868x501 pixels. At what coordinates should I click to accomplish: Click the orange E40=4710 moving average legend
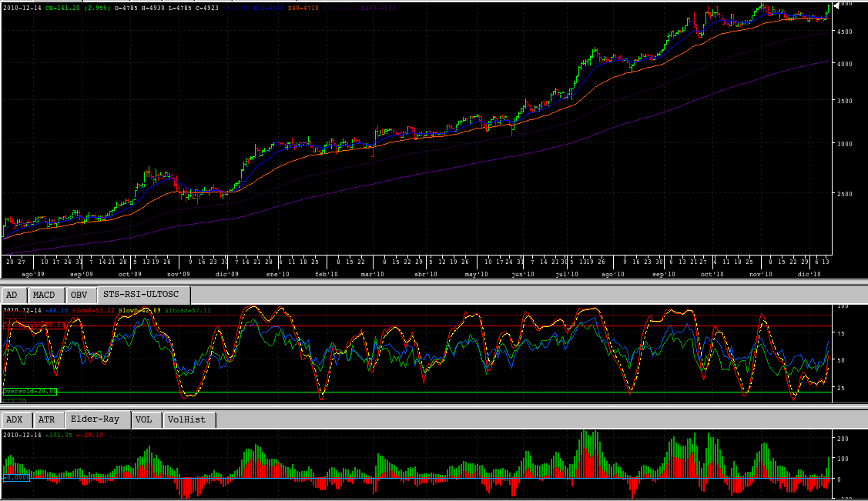pos(299,8)
